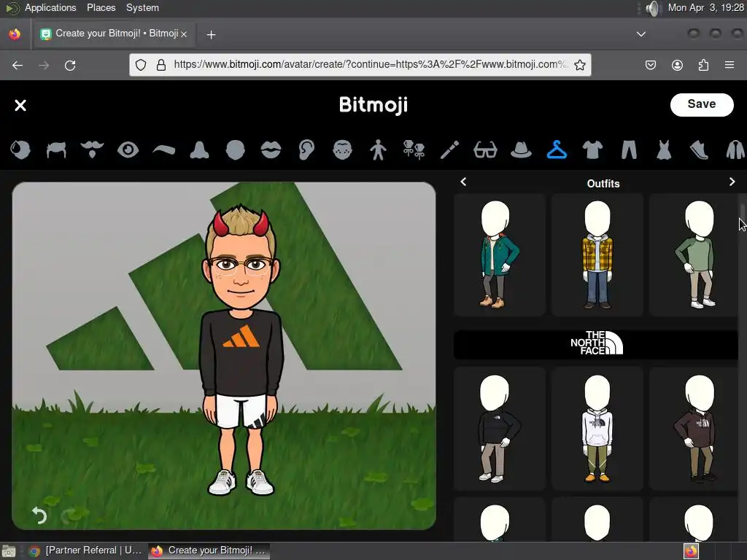
Task: Open the Places menu
Action: tap(101, 7)
